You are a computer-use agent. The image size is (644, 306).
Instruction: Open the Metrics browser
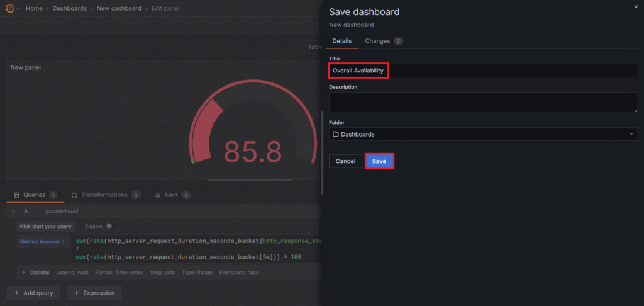click(x=42, y=241)
